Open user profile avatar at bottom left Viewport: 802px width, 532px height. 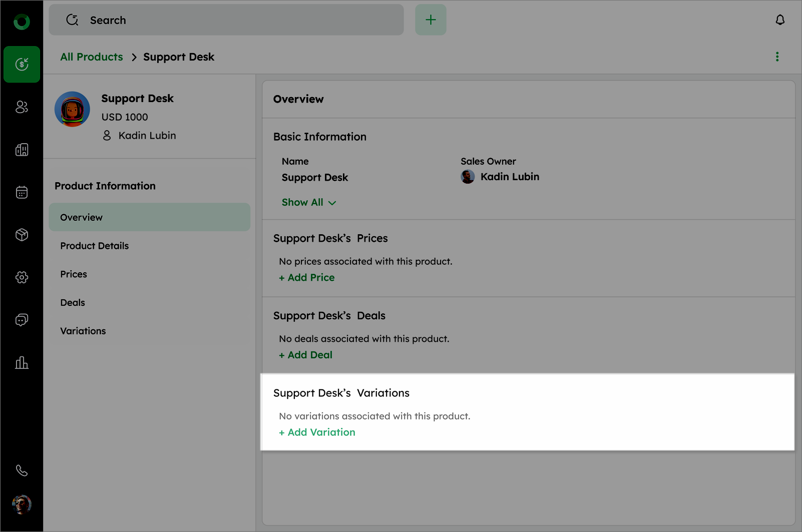click(x=22, y=504)
